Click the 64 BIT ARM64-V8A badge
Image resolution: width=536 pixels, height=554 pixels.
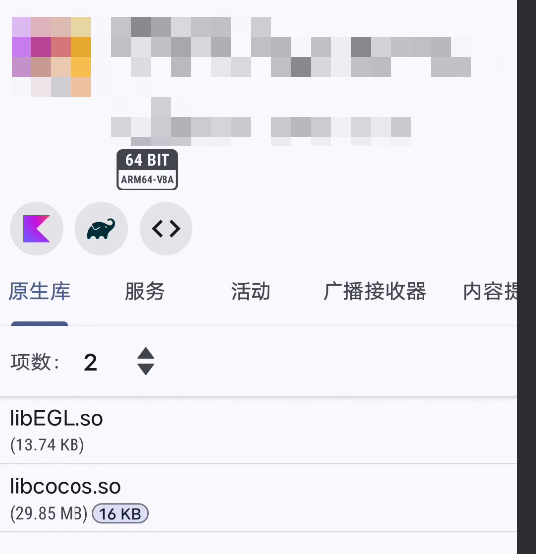coord(147,170)
